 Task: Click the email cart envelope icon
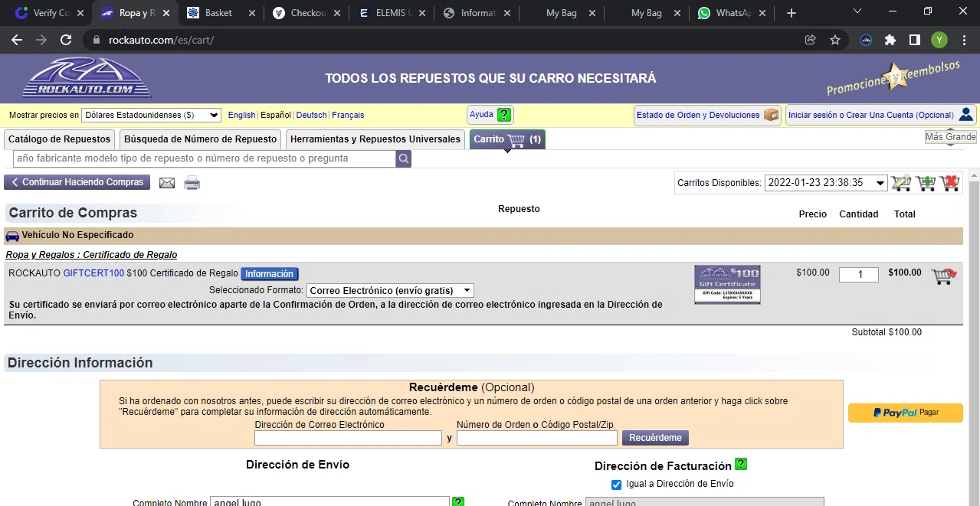166,183
